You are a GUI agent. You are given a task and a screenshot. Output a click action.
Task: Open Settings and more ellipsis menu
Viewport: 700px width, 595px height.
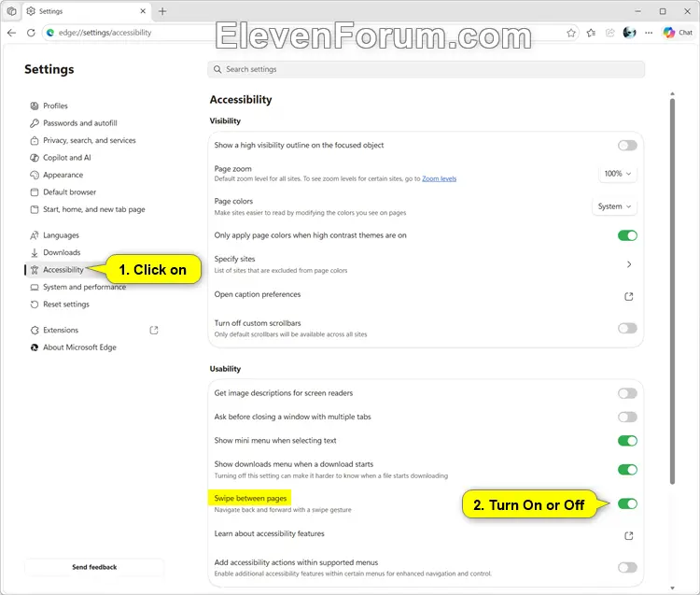pyautogui.click(x=649, y=33)
